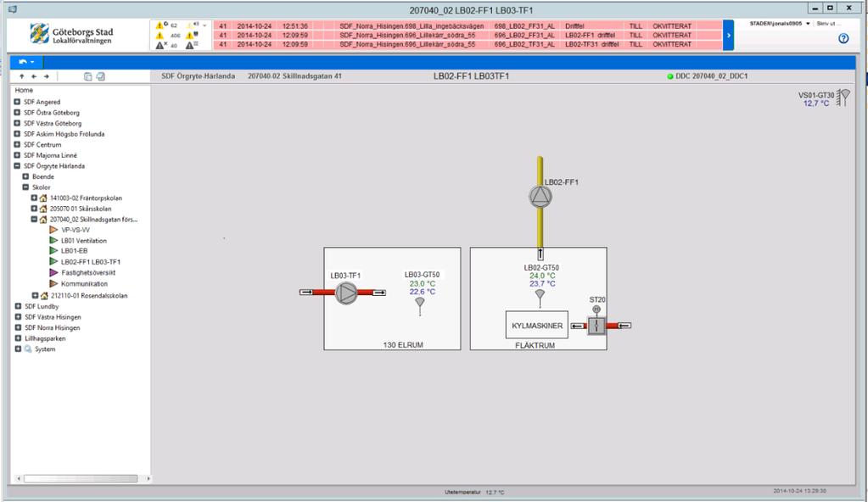Click the 12,7 °C value under VS01-GT30
Screen dimensions: 868x502
pos(816,103)
